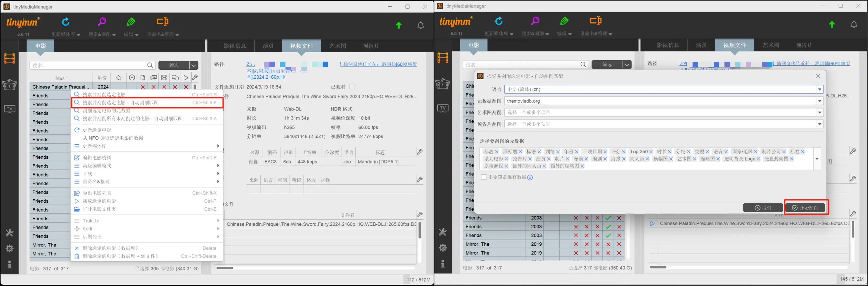This screenshot has width=868, height=286.
Task: Open the settings gear in right window sidebar
Action: click(443, 248)
